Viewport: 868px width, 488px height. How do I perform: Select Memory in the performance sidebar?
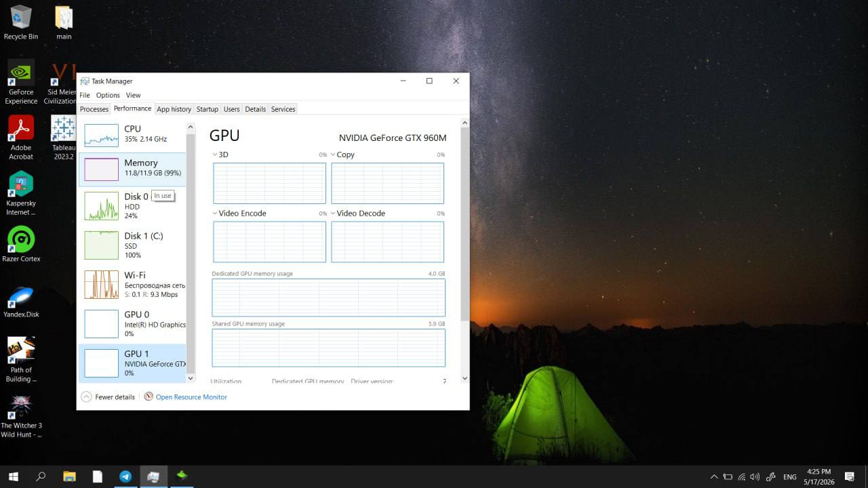pos(132,169)
